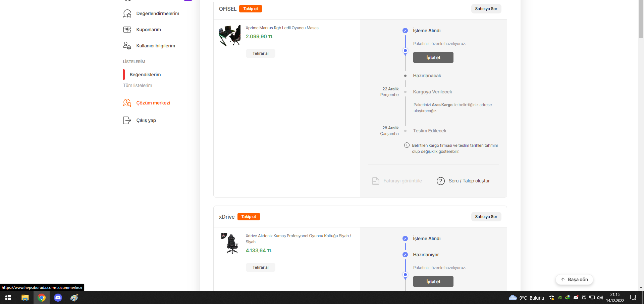Open the OFİSEL seller name link
The width and height of the screenshot is (644, 304).
(228, 9)
